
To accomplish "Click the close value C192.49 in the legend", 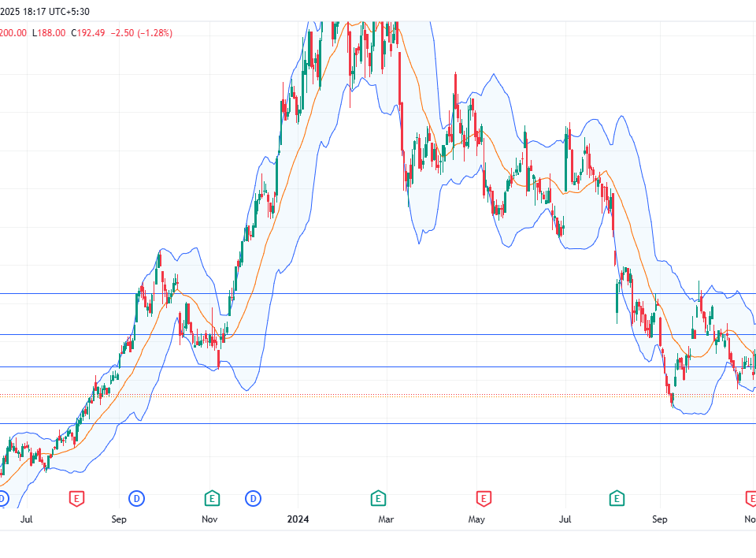I will tap(87, 33).
